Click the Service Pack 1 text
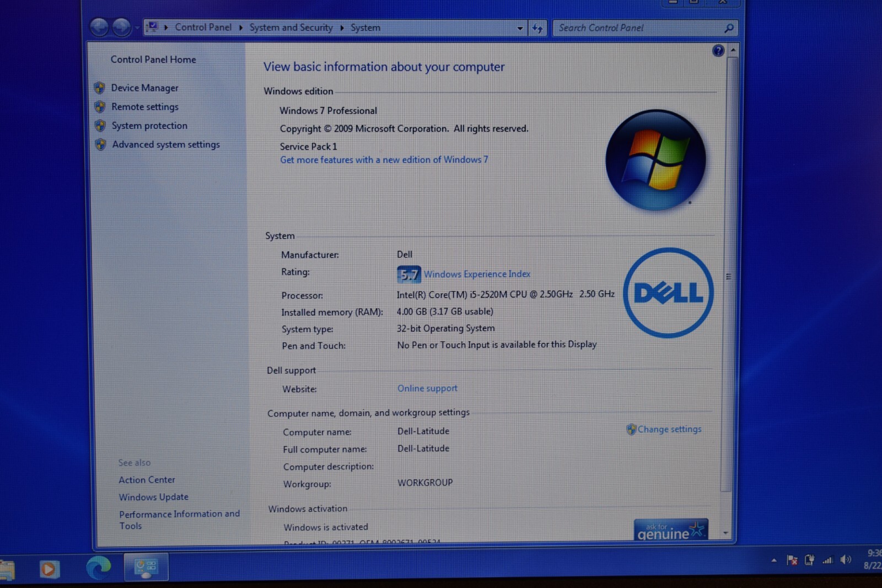Screen dimensions: 882x588 (x=308, y=147)
